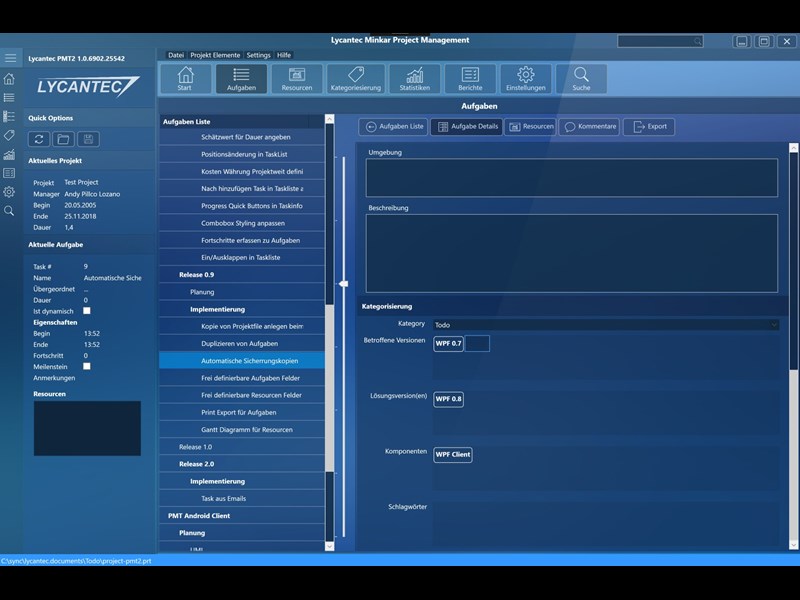Viewport: 800px width, 600px height.
Task: Click into the Umgebung text field
Action: 572,178
